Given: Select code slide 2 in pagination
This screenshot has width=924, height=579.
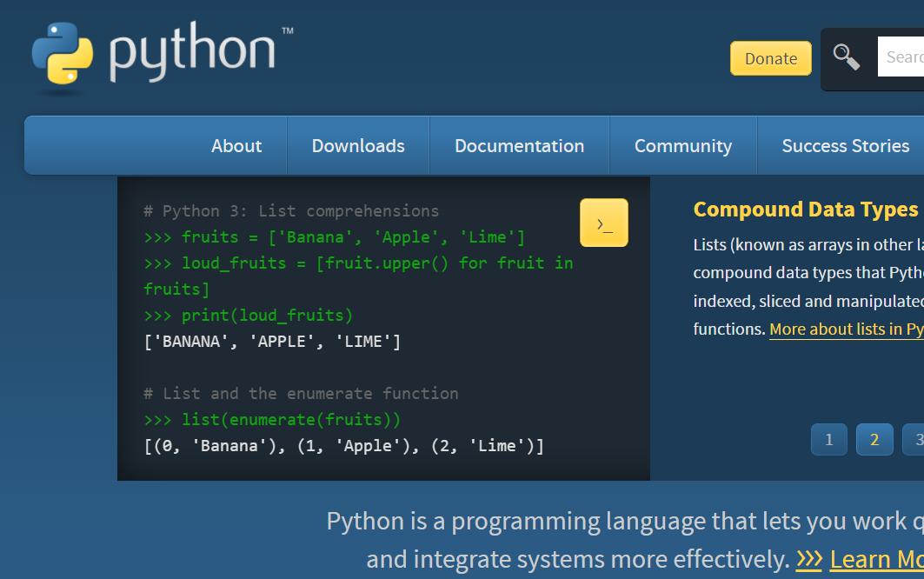Looking at the screenshot, I should tap(874, 440).
